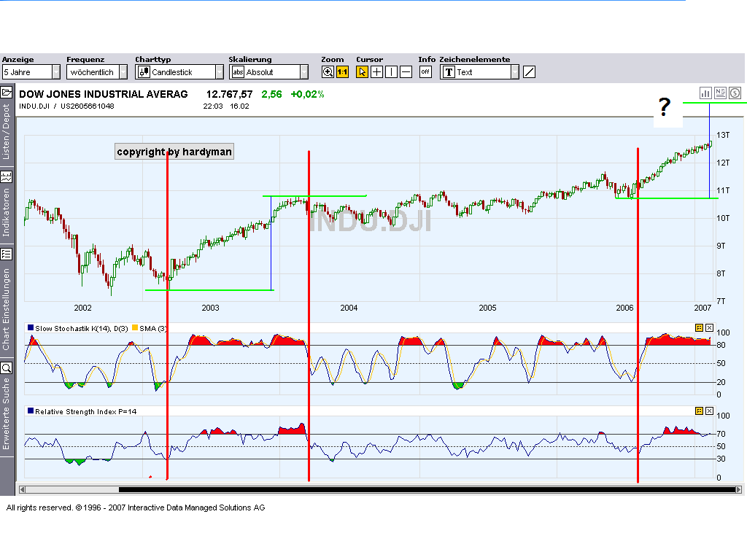Click the DOW JONES INDUSTRIAL AVERAG title
The height and width of the screenshot is (560, 747).
pyautogui.click(x=104, y=94)
